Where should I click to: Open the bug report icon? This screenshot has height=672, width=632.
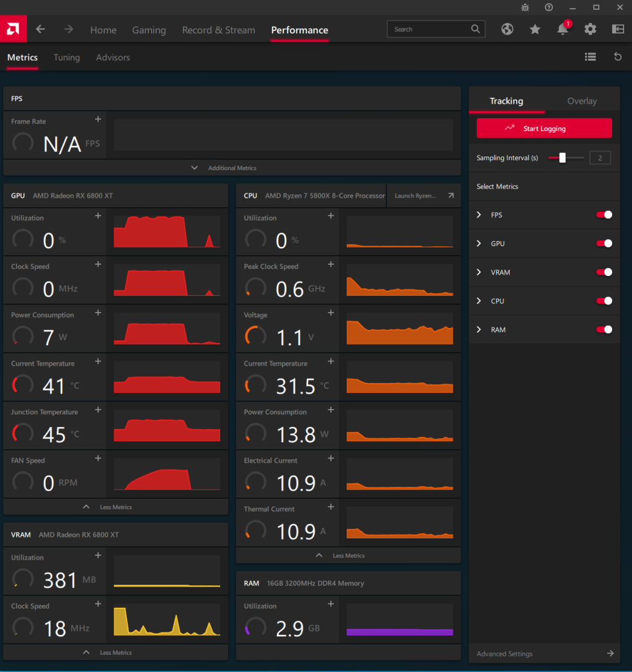[x=525, y=7]
